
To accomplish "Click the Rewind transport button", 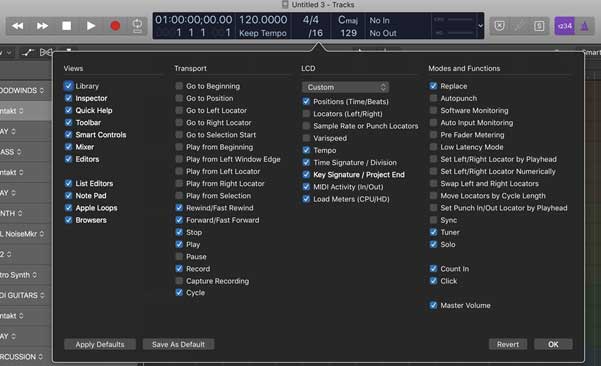I will pos(18,26).
